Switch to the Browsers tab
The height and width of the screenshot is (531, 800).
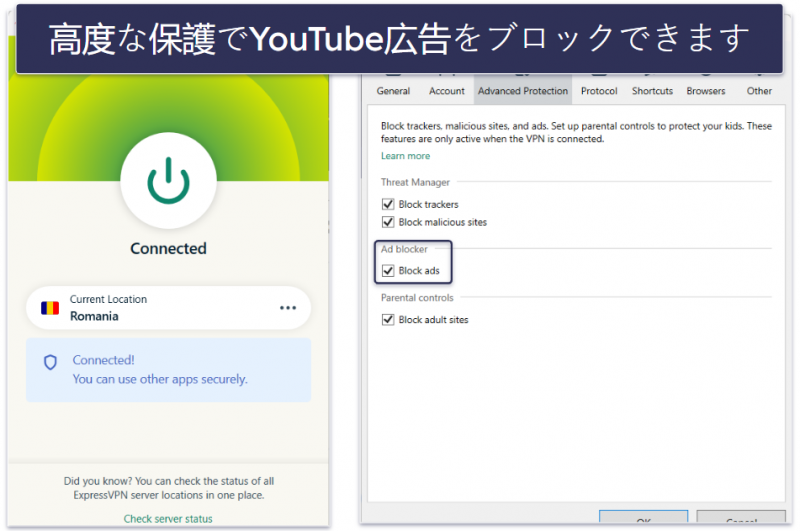[x=706, y=91]
